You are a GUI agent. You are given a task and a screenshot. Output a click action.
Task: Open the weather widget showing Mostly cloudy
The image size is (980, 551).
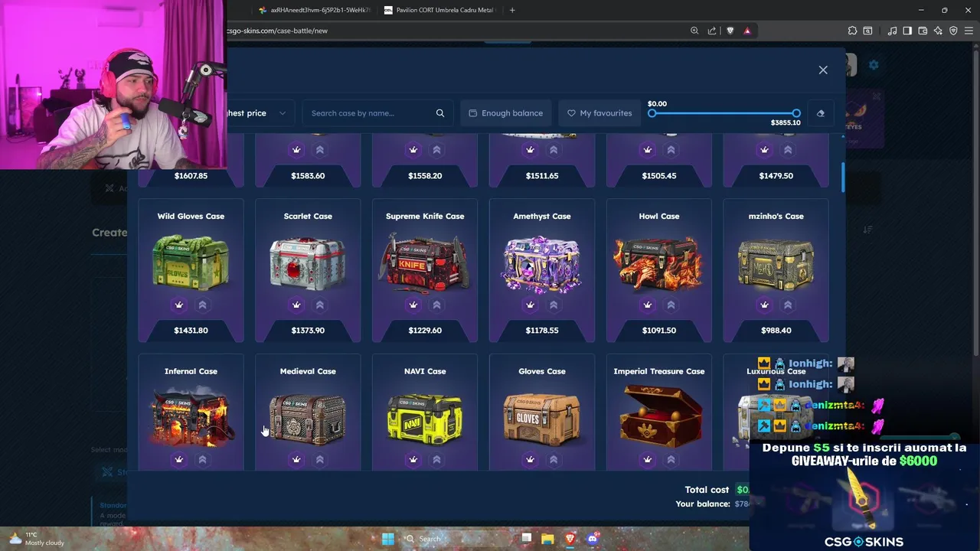36,539
